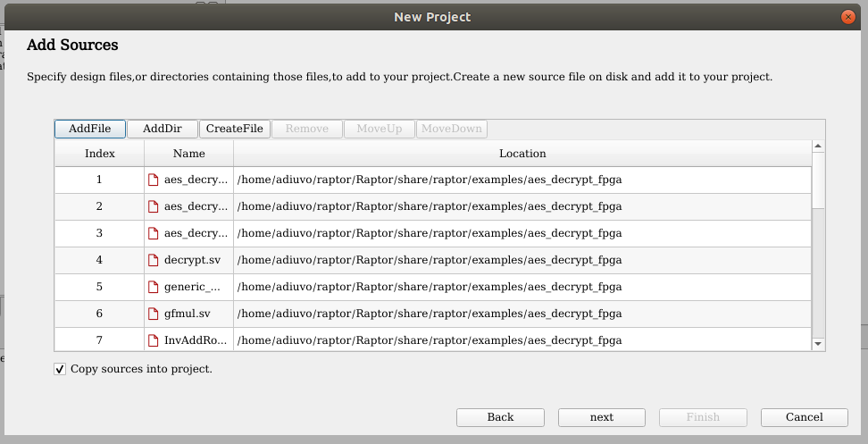Viewport: 868px width, 444px height.
Task: Cancel the New Project dialog
Action: [x=805, y=417]
